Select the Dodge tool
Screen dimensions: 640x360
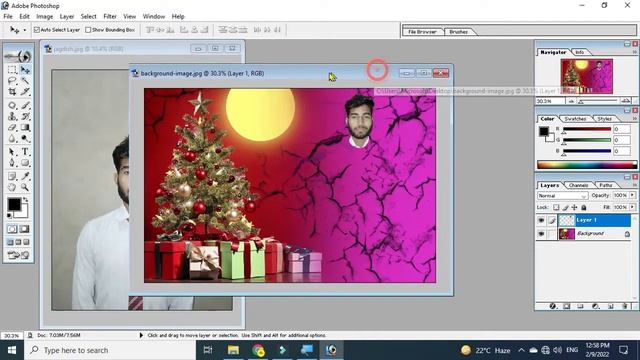pos(25,138)
